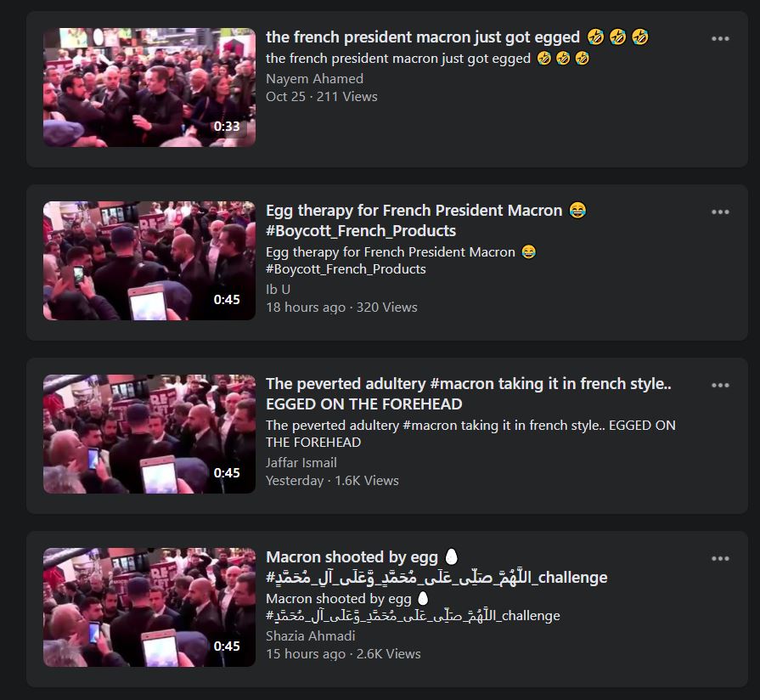The height and width of the screenshot is (700, 760).
Task: Click '15 hours ago · 2.6K Views' text
Action: [343, 654]
